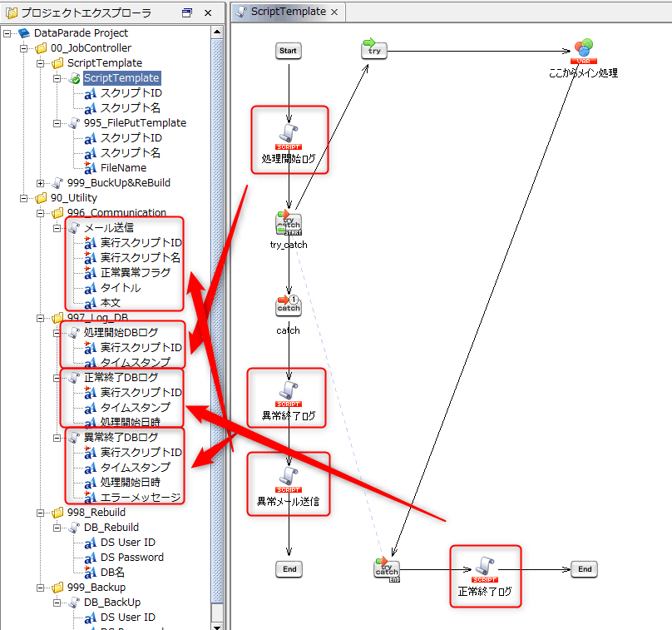Select the 異常メール送信 script node

click(x=289, y=480)
